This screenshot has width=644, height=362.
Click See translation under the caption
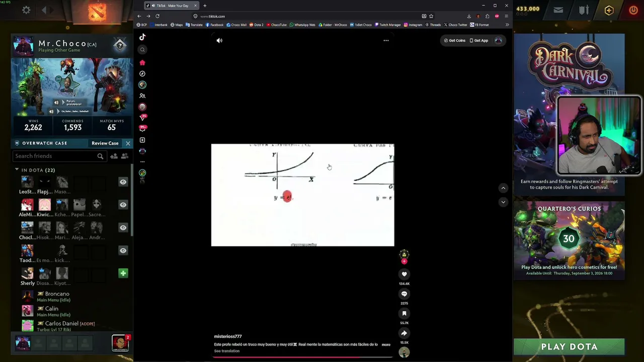[x=227, y=351]
